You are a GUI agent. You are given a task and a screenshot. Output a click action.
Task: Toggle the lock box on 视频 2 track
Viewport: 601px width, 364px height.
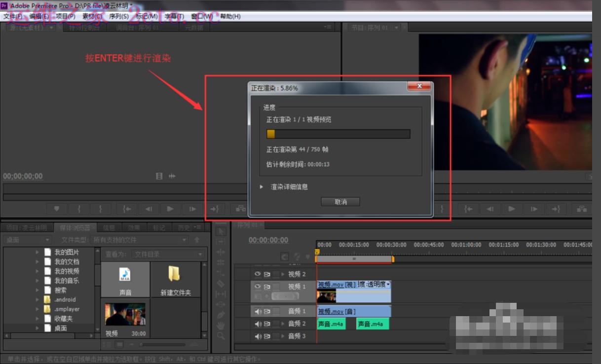(276, 274)
